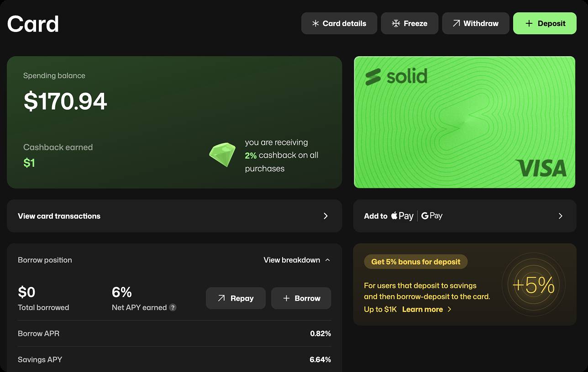Click the Repay button

tap(236, 298)
